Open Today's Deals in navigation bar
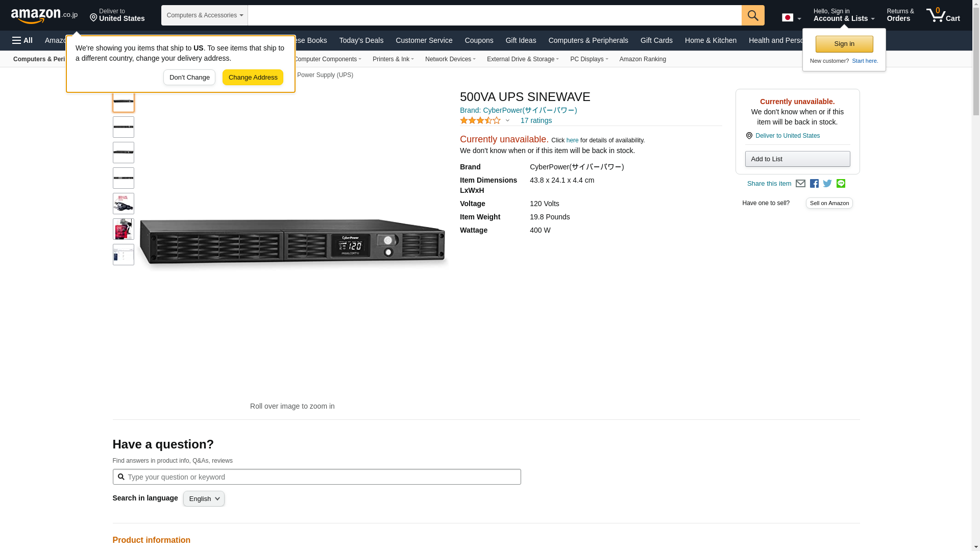 pyautogui.click(x=361, y=40)
